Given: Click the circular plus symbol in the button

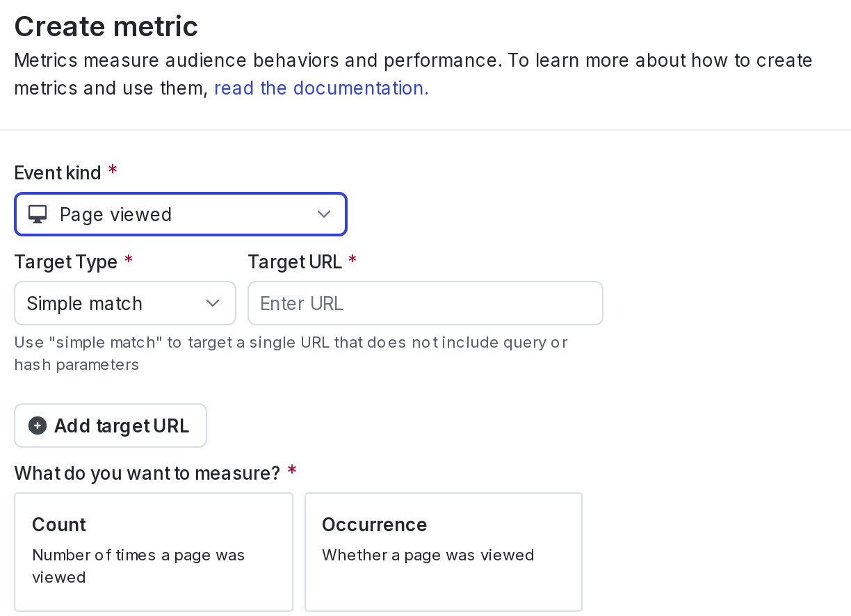Looking at the screenshot, I should coord(37,425).
